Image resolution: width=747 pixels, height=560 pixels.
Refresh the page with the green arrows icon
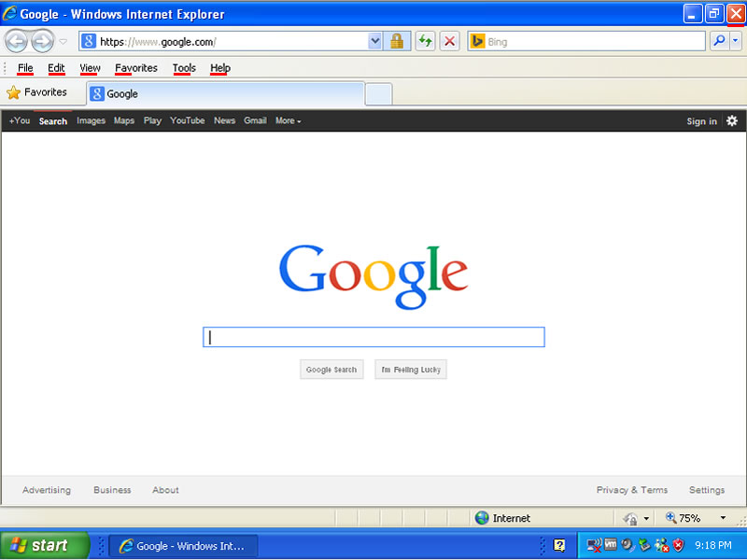pos(425,41)
